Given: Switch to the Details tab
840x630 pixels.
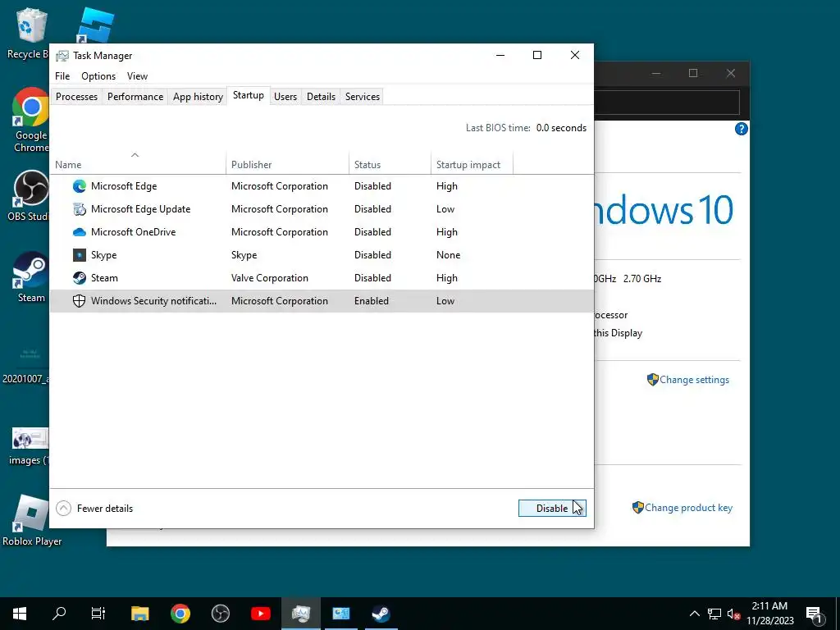Looking at the screenshot, I should click(321, 97).
